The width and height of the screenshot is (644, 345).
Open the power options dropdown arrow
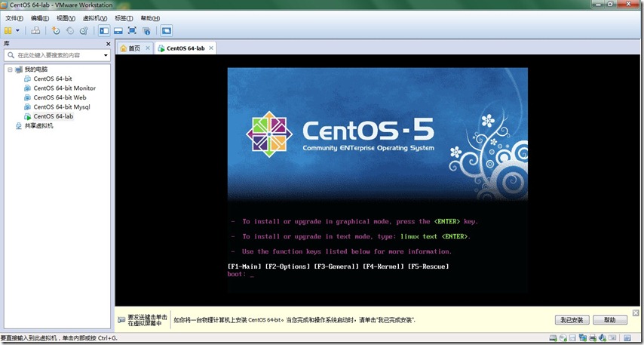pyautogui.click(x=17, y=30)
